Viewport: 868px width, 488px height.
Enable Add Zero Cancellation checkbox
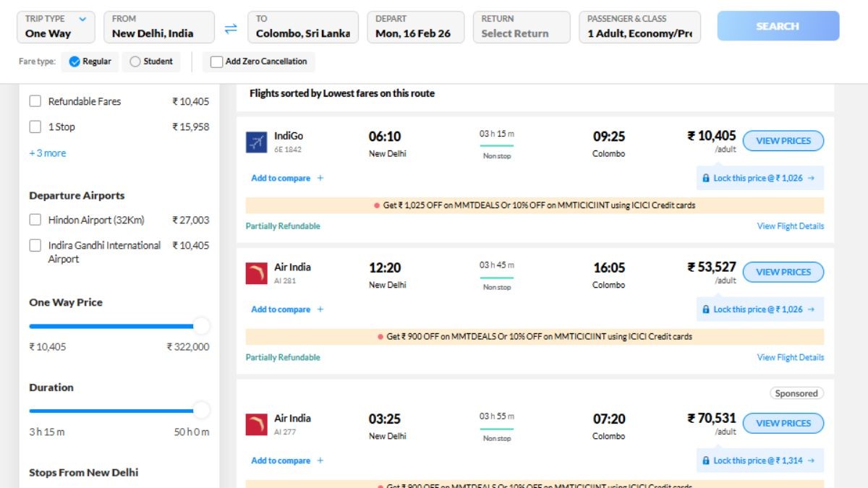216,61
